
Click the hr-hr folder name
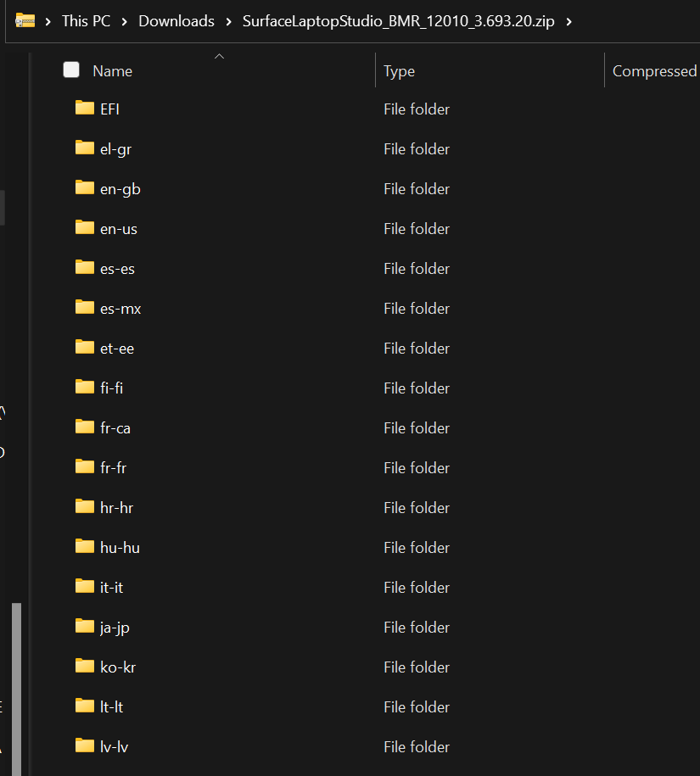(117, 508)
